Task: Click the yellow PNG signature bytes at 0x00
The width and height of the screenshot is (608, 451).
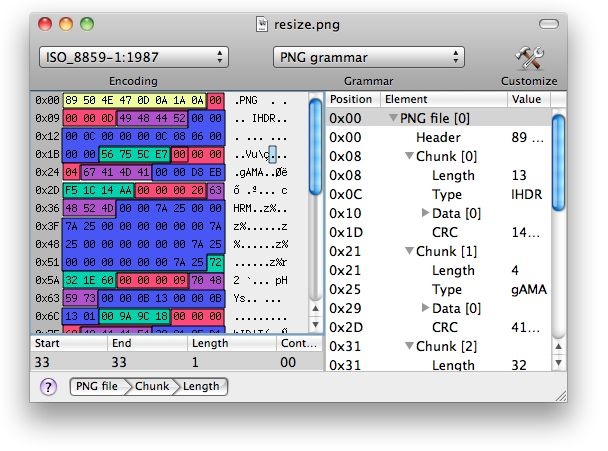Action: 133,101
